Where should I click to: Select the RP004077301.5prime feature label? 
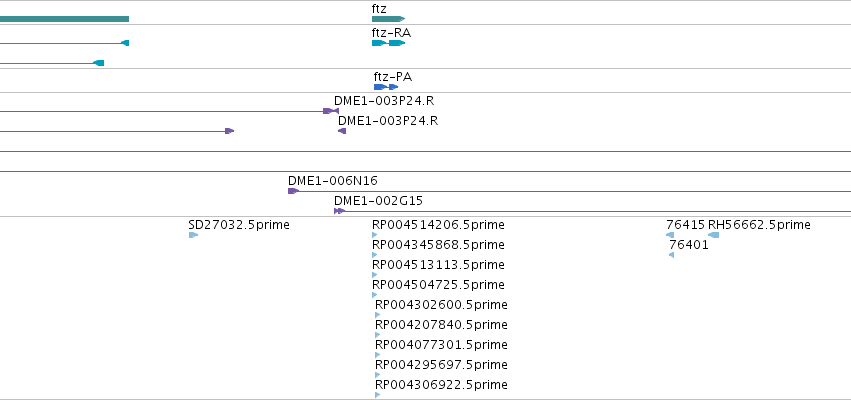(x=441, y=345)
